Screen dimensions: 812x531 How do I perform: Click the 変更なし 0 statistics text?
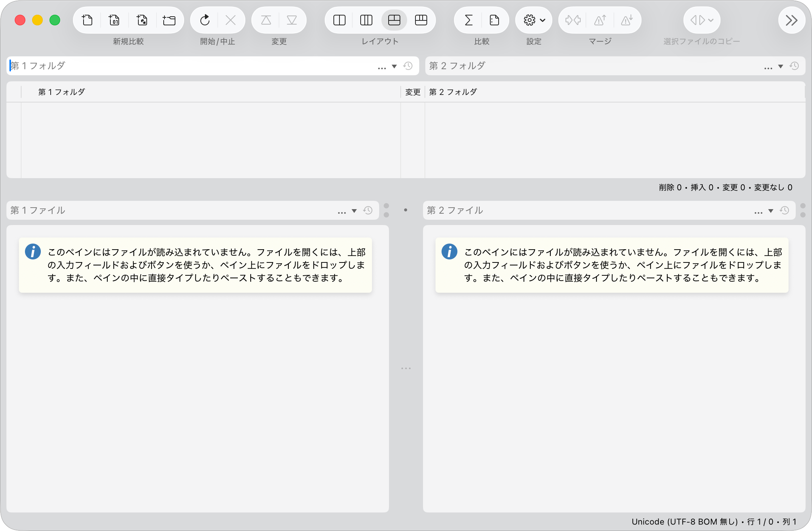click(773, 187)
